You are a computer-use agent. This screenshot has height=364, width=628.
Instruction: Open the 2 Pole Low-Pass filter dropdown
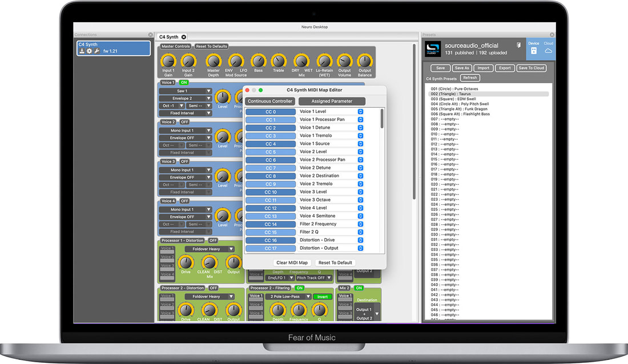(288, 296)
